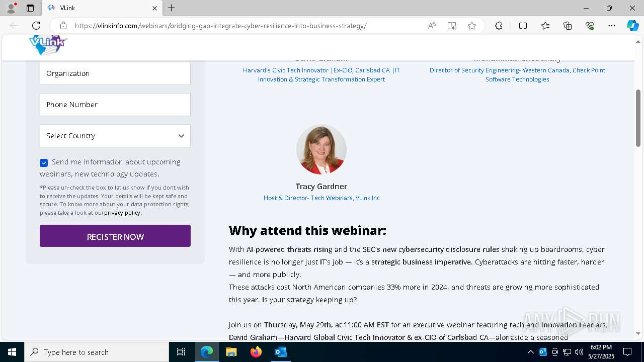
Task: Click Why attend this webinar heading
Action: coord(307,231)
